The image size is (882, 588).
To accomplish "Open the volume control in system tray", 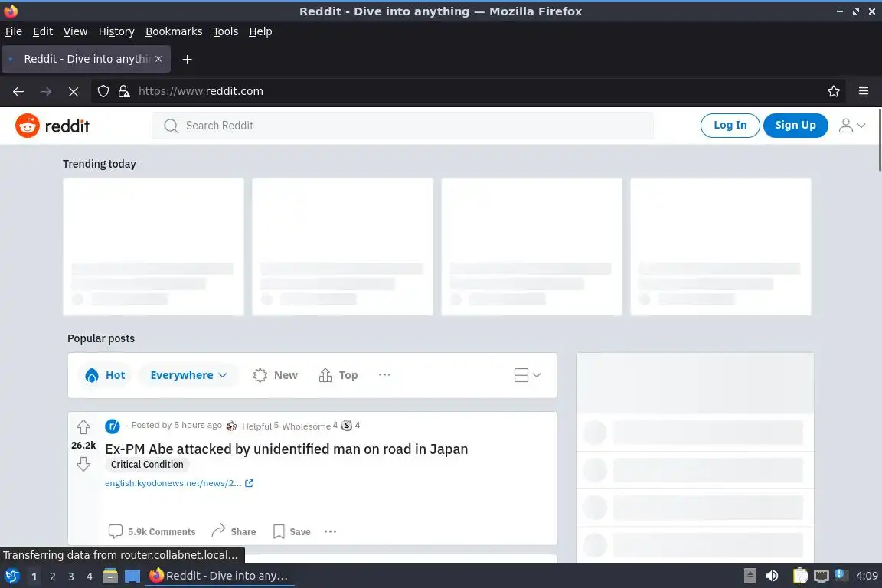I will tap(773, 576).
